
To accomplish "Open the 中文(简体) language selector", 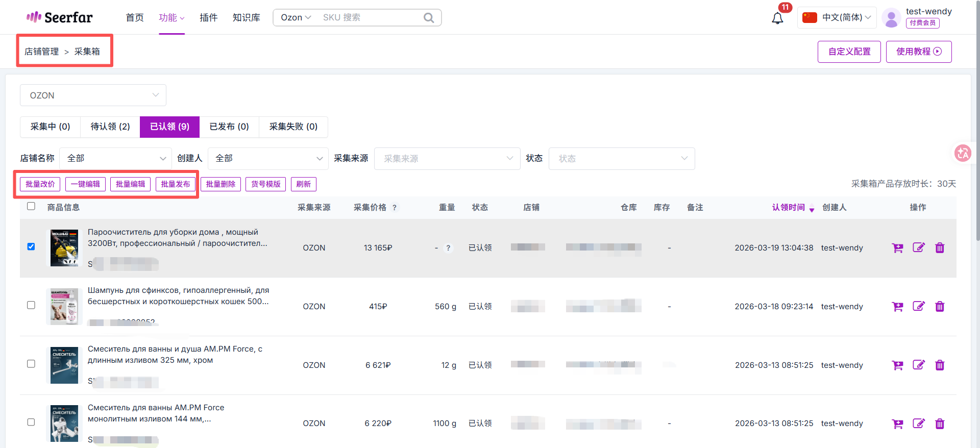I will 837,18.
